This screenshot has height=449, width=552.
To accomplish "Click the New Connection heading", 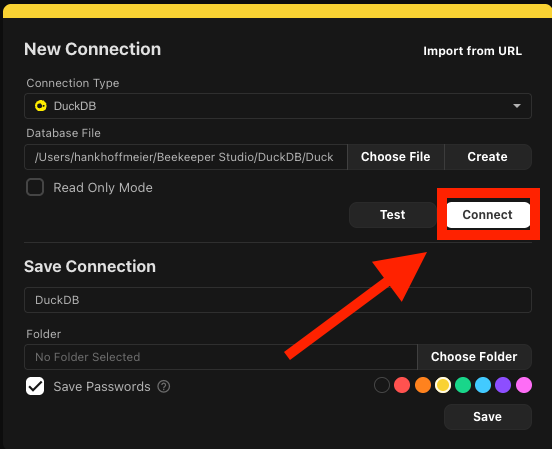I will pyautogui.click(x=93, y=49).
